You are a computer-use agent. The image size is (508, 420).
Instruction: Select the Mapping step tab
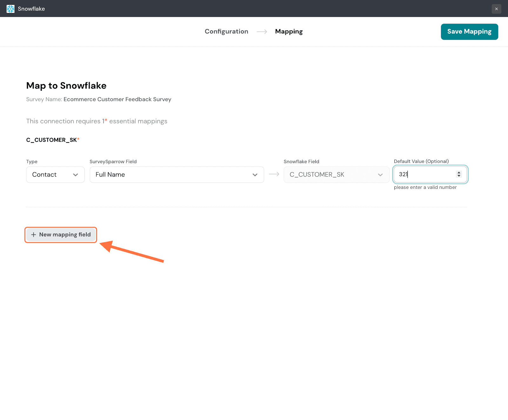click(289, 31)
